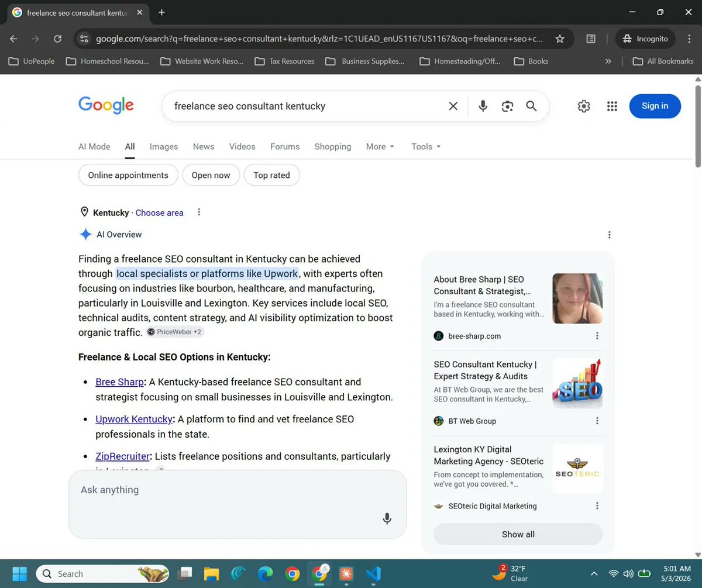The image size is (702, 588).
Task: Show all bookmarks overflow chevron
Action: tap(608, 61)
